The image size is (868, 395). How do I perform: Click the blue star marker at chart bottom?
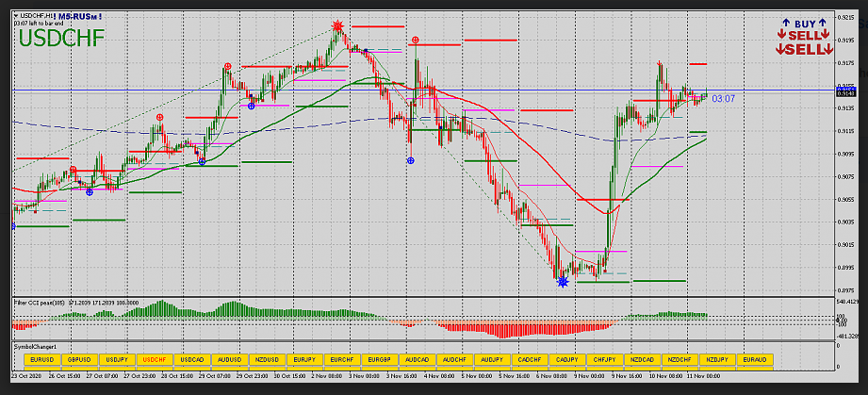(563, 281)
